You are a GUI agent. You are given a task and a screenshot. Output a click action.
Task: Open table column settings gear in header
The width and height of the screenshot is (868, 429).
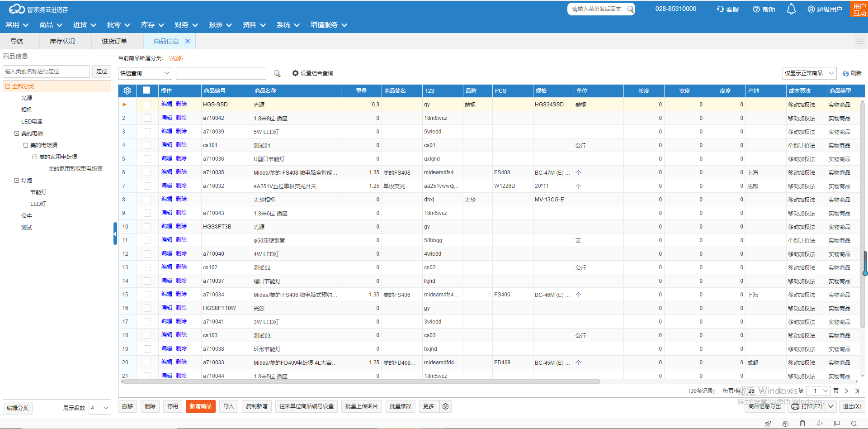127,91
